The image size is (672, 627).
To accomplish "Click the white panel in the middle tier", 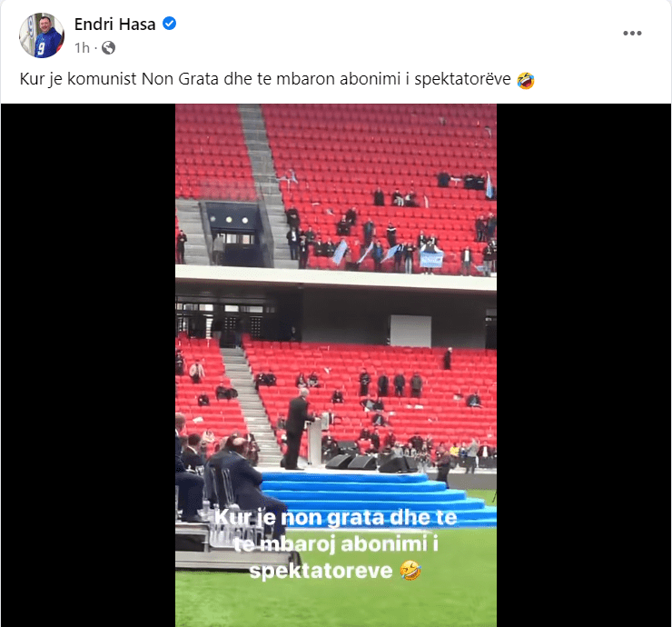I will [x=410, y=331].
